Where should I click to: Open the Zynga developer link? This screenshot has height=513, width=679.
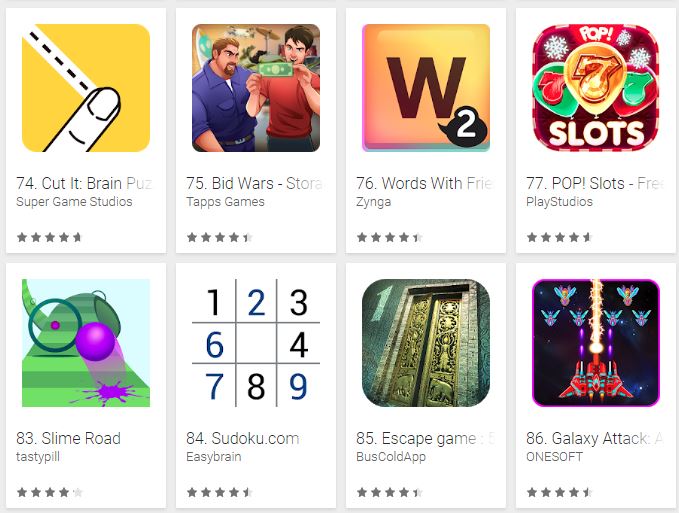373,202
